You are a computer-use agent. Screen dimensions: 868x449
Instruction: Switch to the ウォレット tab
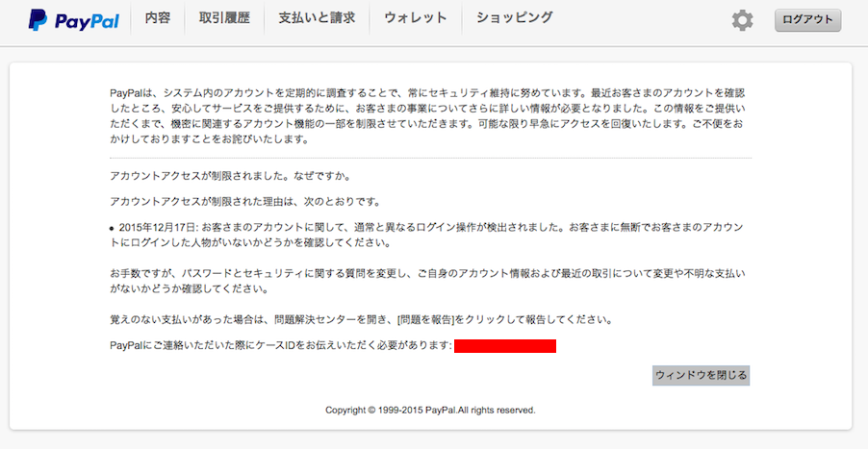coord(415,18)
